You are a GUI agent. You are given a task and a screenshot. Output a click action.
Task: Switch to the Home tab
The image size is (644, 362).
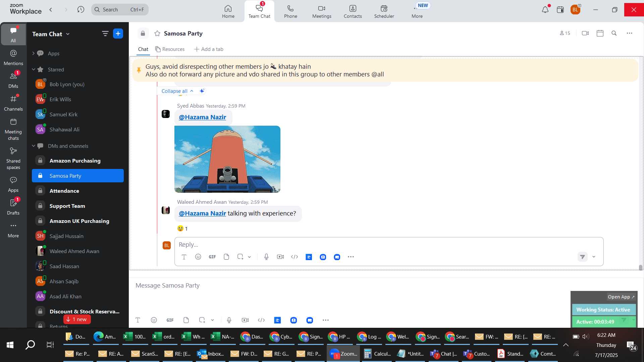point(228,11)
